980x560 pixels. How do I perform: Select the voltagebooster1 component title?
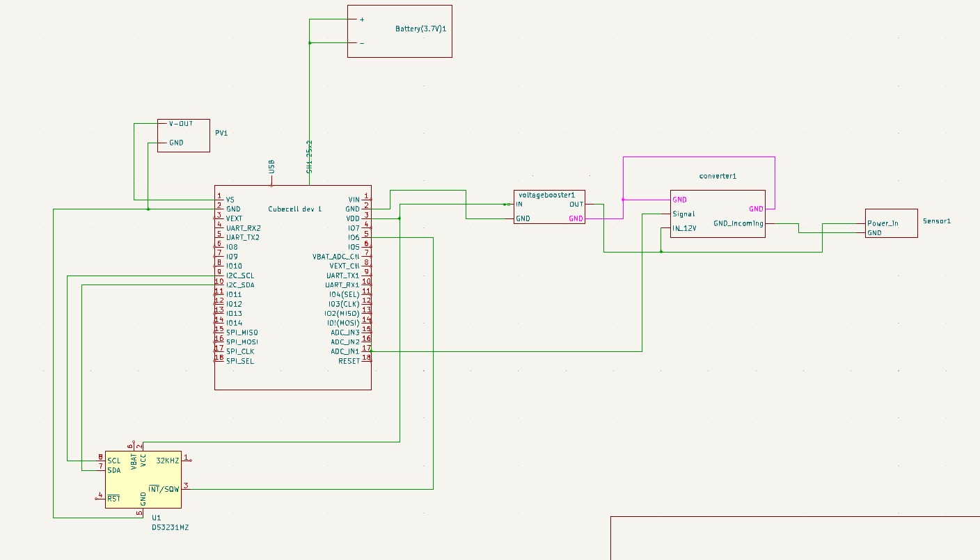click(546, 195)
